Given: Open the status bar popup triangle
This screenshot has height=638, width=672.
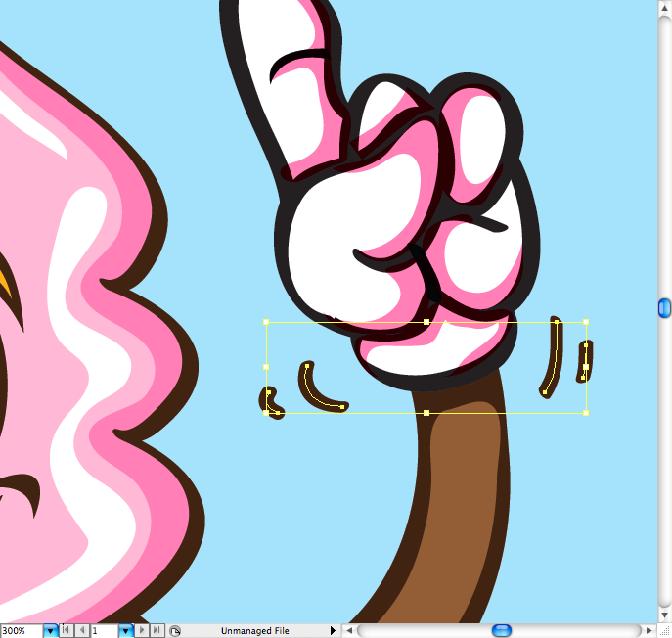Looking at the screenshot, I should [333, 631].
